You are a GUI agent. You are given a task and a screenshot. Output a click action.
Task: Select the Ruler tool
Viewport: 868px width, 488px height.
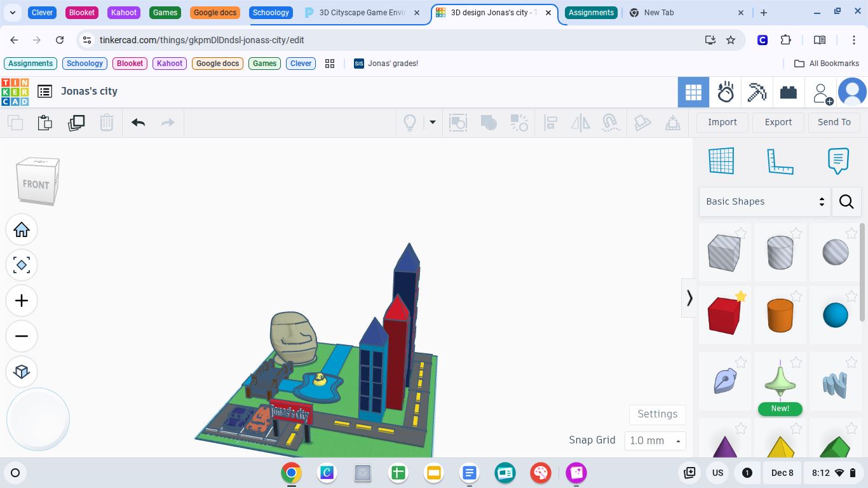pyautogui.click(x=780, y=161)
